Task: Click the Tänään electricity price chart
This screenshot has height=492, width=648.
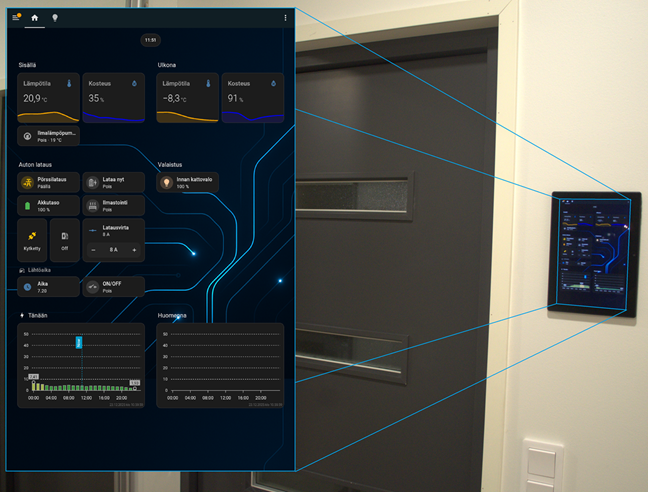Action: point(82,365)
